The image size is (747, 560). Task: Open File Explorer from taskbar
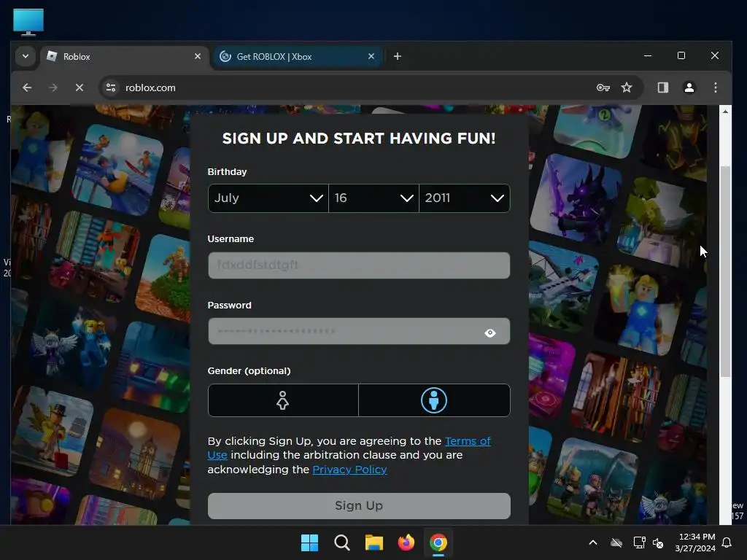(374, 542)
